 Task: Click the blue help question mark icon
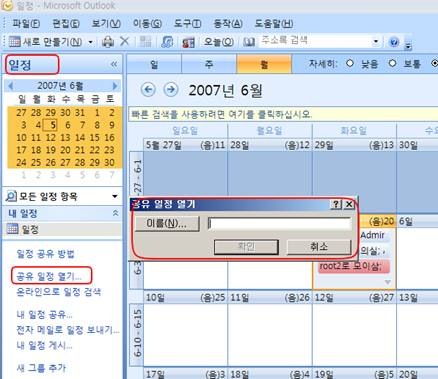[394, 42]
